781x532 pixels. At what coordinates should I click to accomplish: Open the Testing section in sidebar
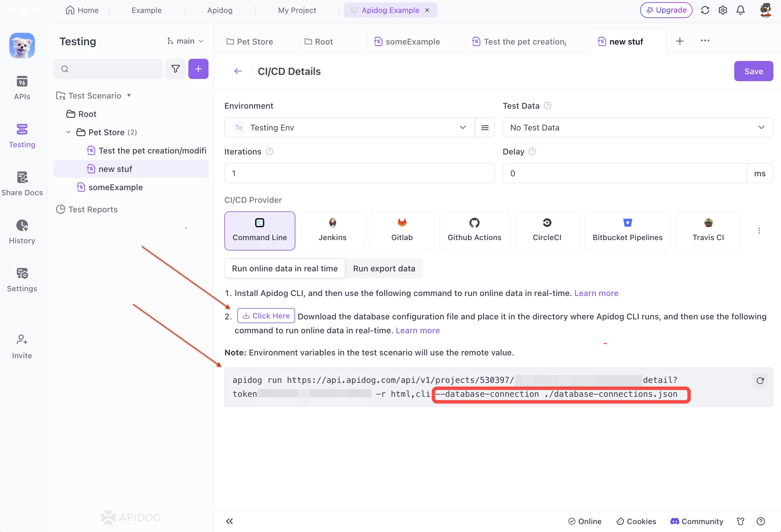coord(22,136)
